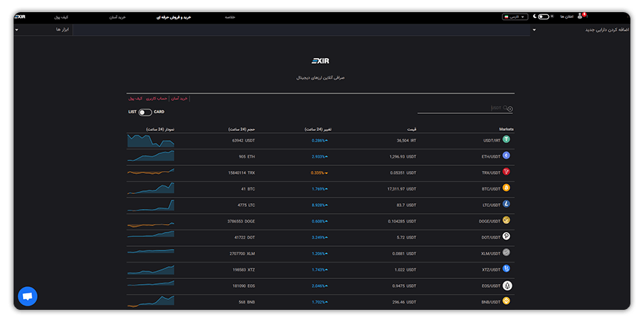Screen dimensions: 644x322
Task: Open the live chat bubble
Action: pos(27,296)
